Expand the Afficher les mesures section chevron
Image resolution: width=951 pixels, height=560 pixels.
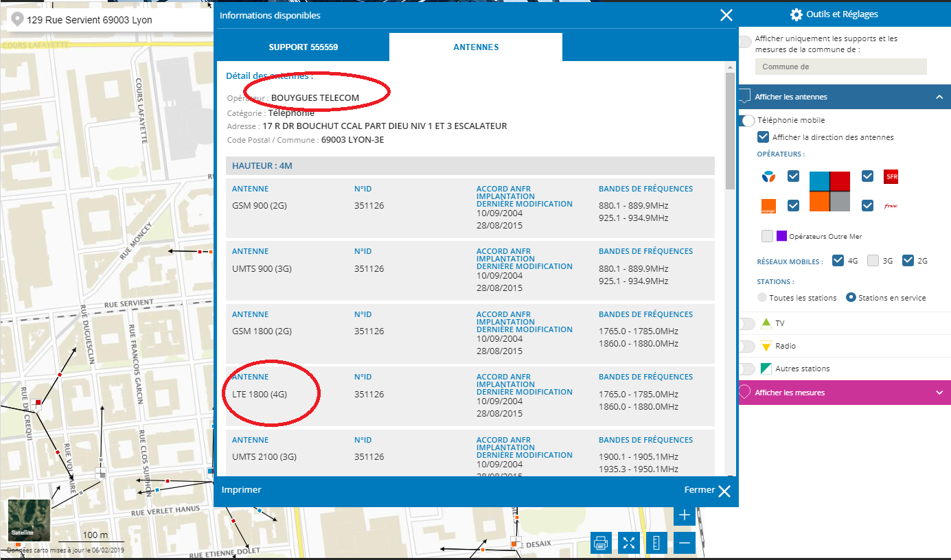tap(939, 393)
